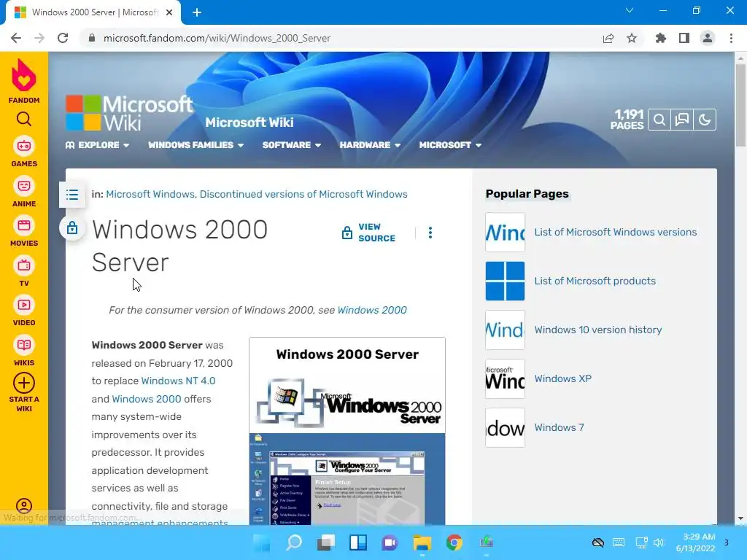Share this page icon in address bar
The image size is (747, 560).
[x=608, y=38]
